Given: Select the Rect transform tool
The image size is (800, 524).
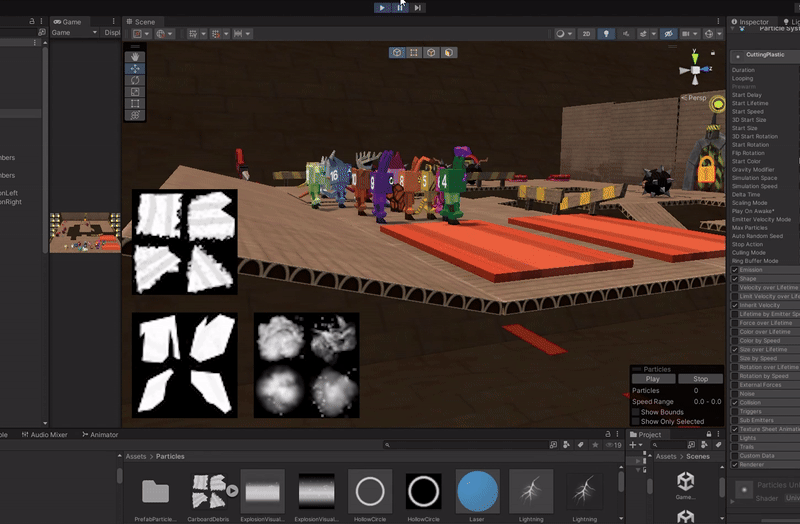Looking at the screenshot, I should (x=135, y=104).
